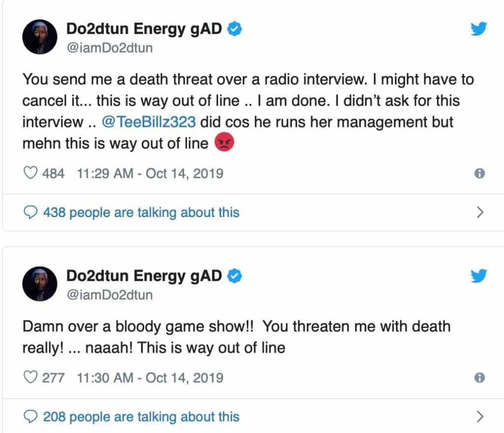Click the Twitter bird icon on the first tweet
This screenshot has height=433, width=504.
tap(478, 30)
